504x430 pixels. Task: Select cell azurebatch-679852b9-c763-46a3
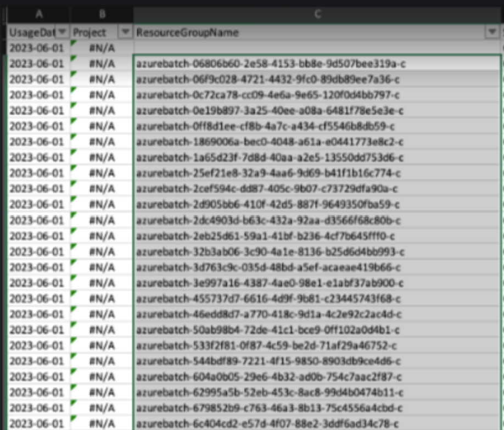[x=317, y=408]
